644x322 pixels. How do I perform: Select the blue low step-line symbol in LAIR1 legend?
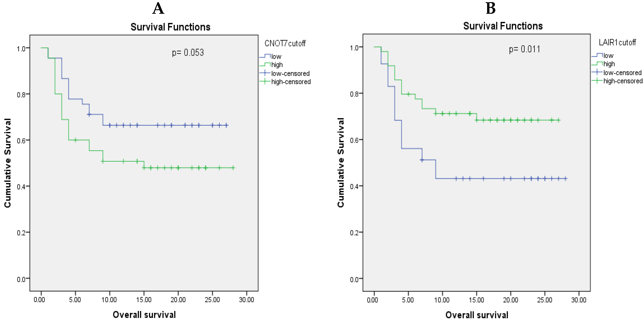pyautogui.click(x=597, y=55)
